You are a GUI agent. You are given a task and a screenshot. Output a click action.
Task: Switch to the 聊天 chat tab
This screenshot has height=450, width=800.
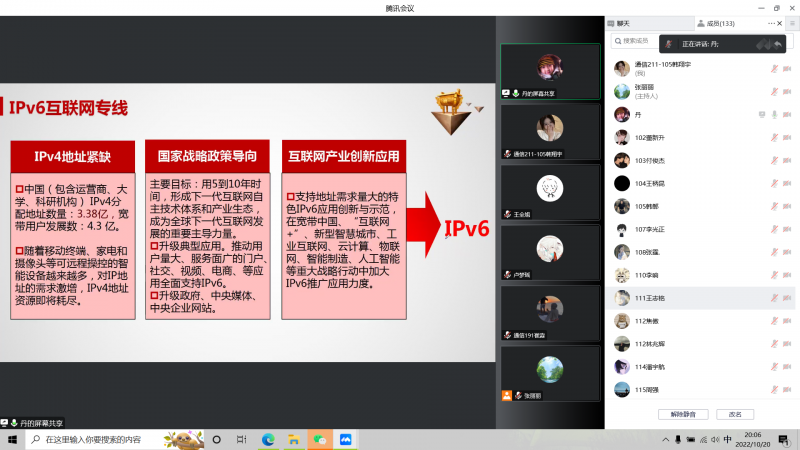coord(619,23)
